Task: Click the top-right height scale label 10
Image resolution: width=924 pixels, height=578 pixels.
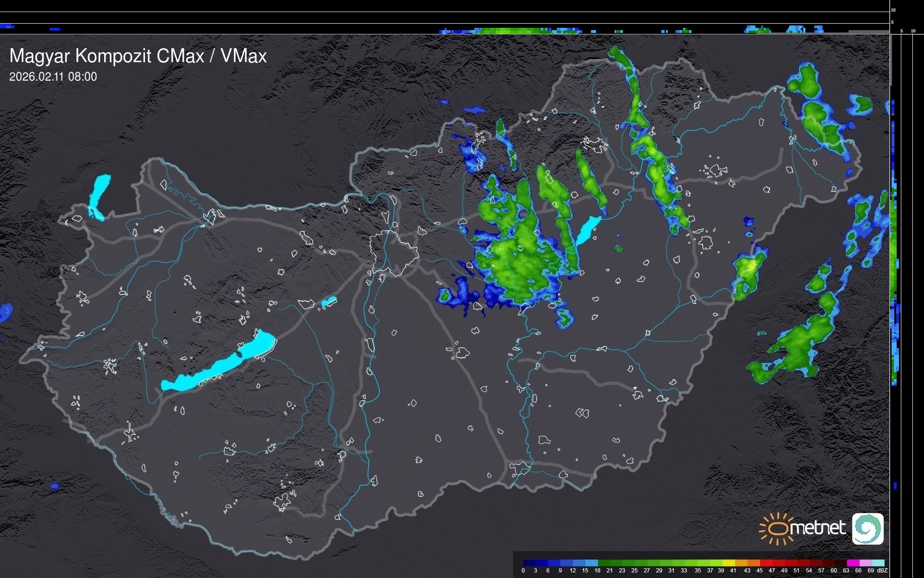Action: coord(893,10)
